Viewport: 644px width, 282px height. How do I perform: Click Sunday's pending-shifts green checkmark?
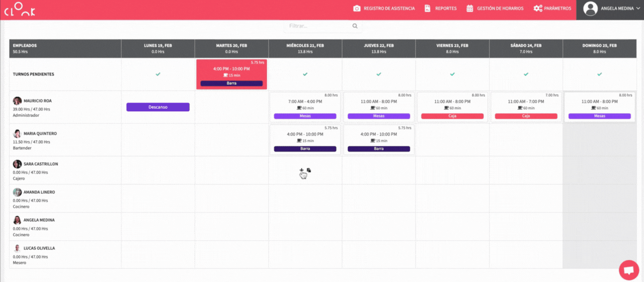599,74
